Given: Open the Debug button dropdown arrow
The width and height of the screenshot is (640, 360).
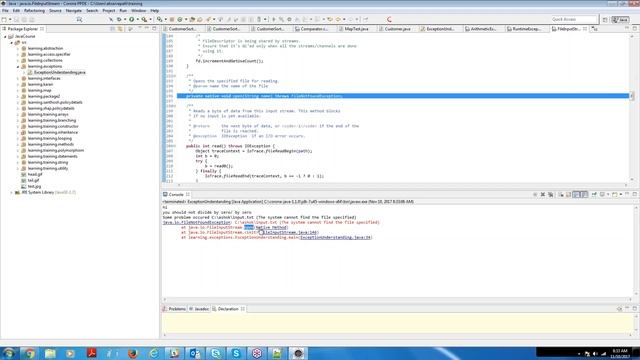Looking at the screenshot, I should [x=125, y=19].
